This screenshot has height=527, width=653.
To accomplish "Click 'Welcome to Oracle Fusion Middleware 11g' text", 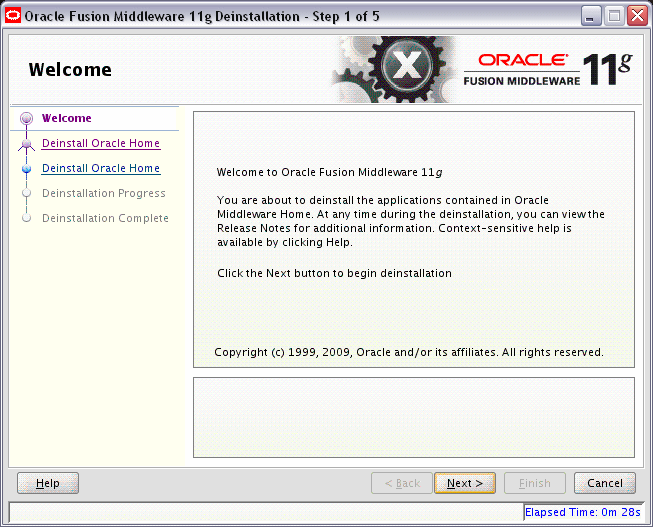I will pyautogui.click(x=329, y=172).
